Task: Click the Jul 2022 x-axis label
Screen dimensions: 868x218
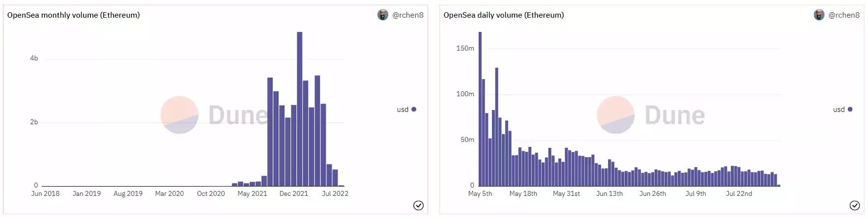Action: pyautogui.click(x=335, y=193)
